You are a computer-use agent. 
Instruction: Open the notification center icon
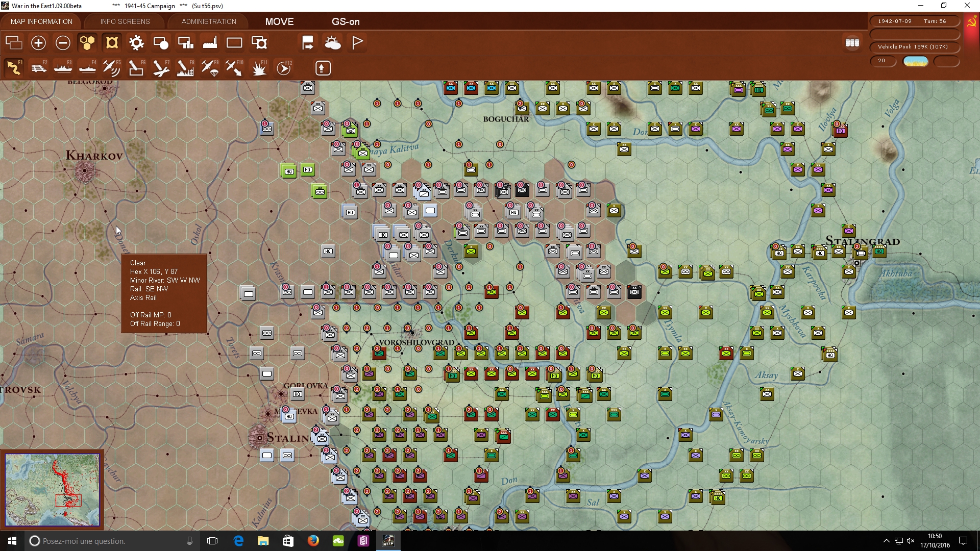pyautogui.click(x=963, y=541)
